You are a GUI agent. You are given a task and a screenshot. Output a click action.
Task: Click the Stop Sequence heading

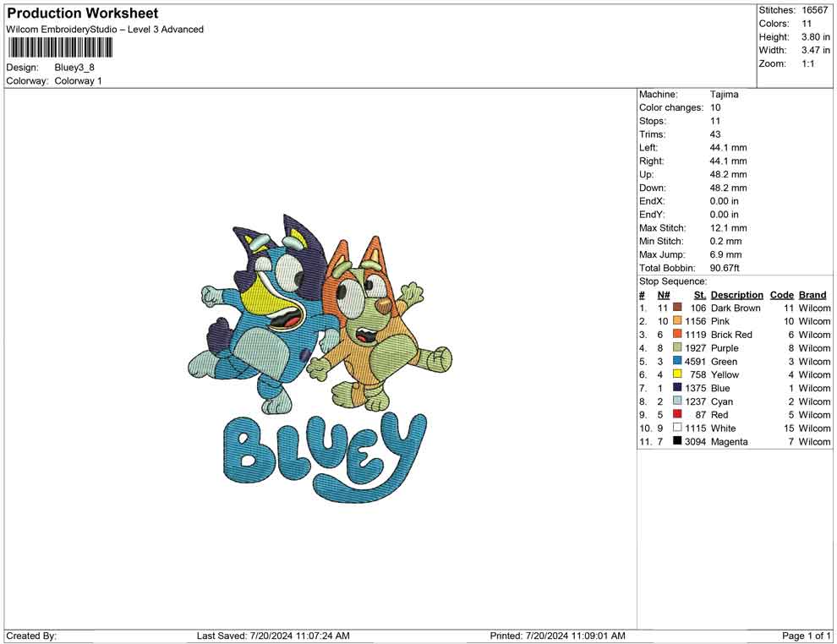click(x=673, y=281)
